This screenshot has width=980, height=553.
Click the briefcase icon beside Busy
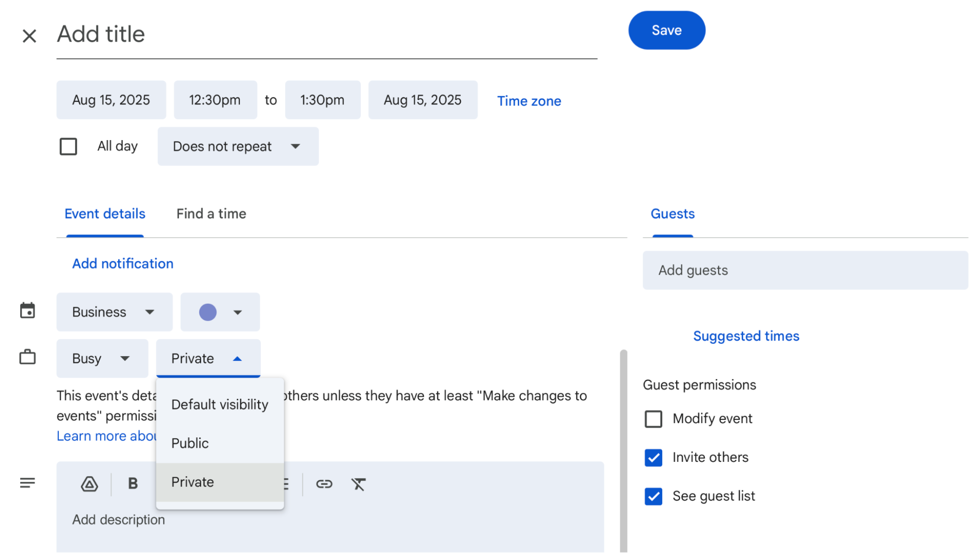coord(27,357)
